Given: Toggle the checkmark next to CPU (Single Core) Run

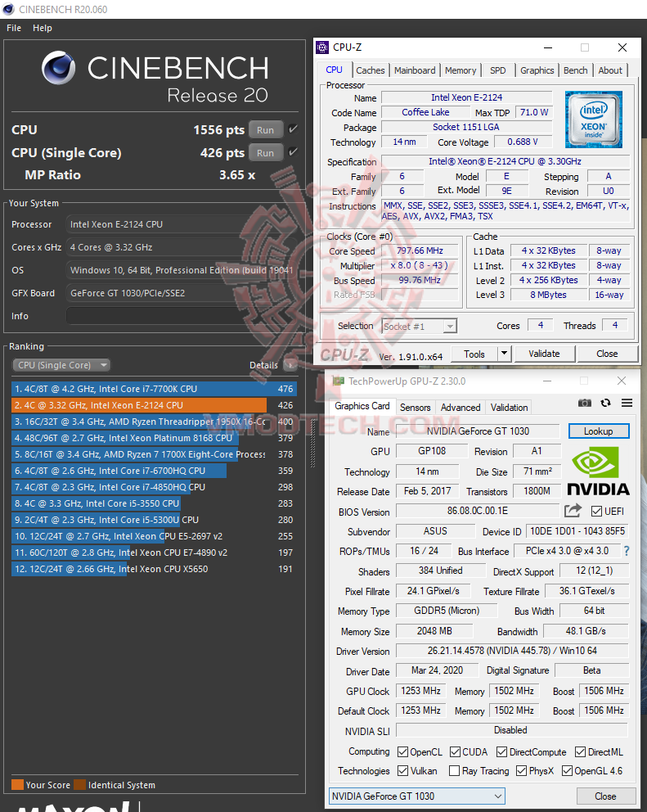Looking at the screenshot, I should pyautogui.click(x=293, y=151).
